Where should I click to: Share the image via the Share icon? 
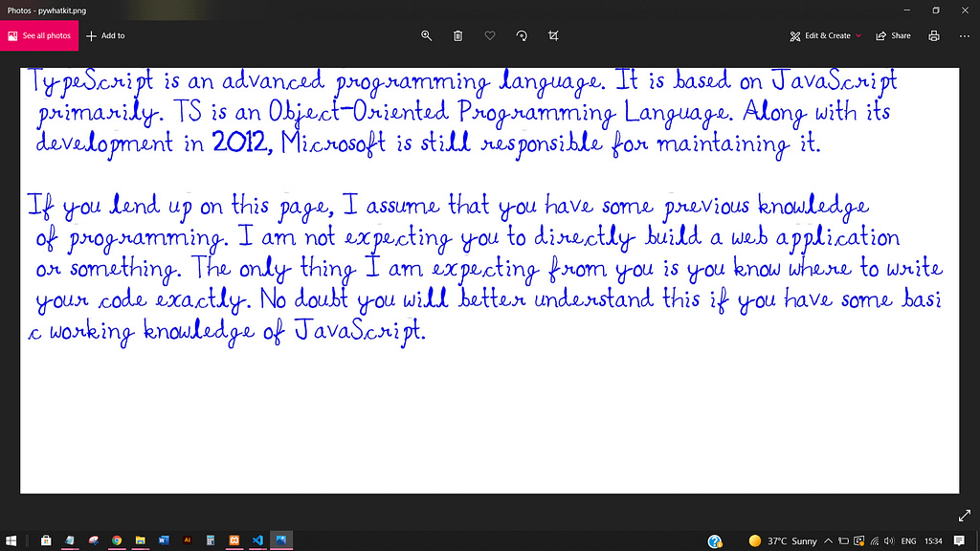892,35
